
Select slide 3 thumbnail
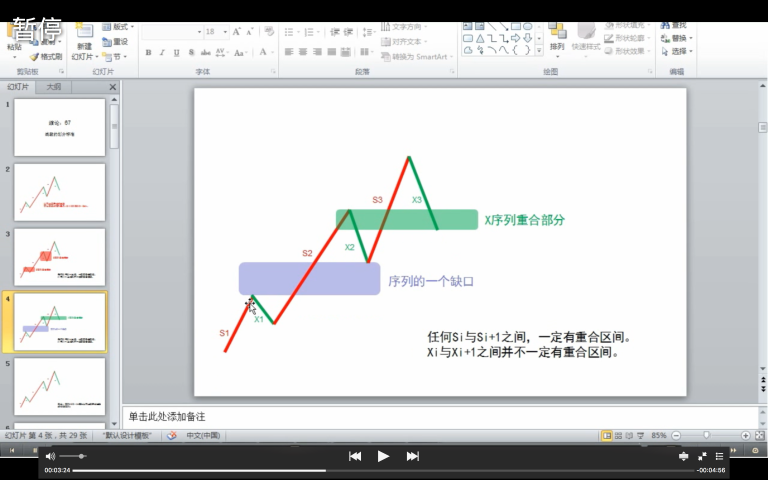pos(59,257)
